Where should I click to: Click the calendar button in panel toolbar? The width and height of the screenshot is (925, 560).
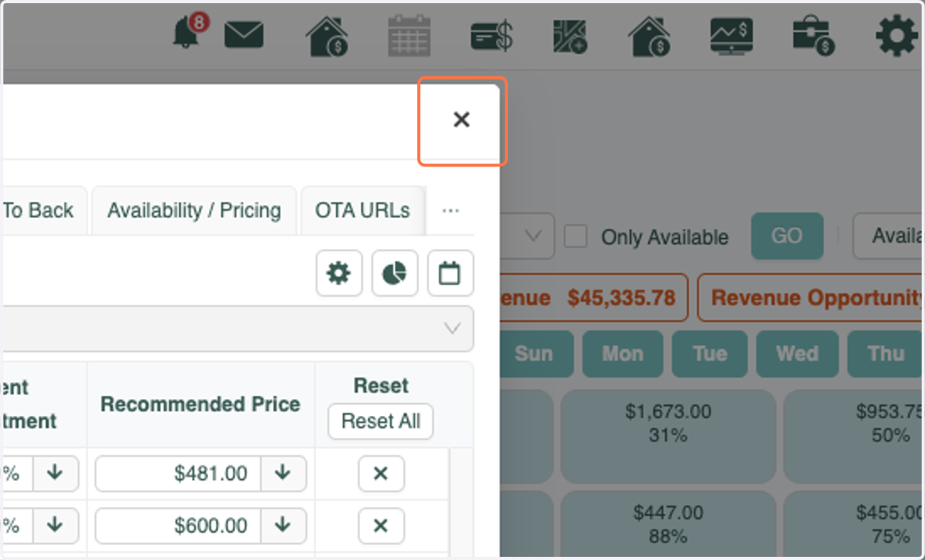450,273
